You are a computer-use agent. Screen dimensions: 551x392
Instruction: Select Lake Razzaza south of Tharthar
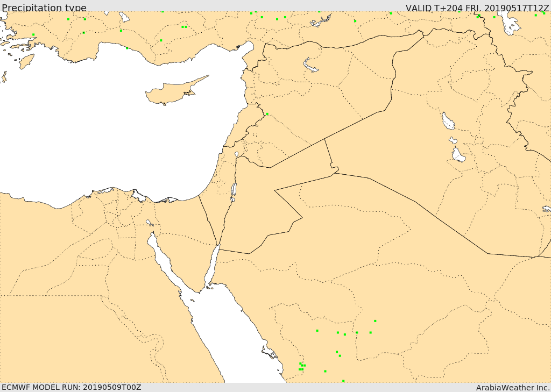pos(458,155)
